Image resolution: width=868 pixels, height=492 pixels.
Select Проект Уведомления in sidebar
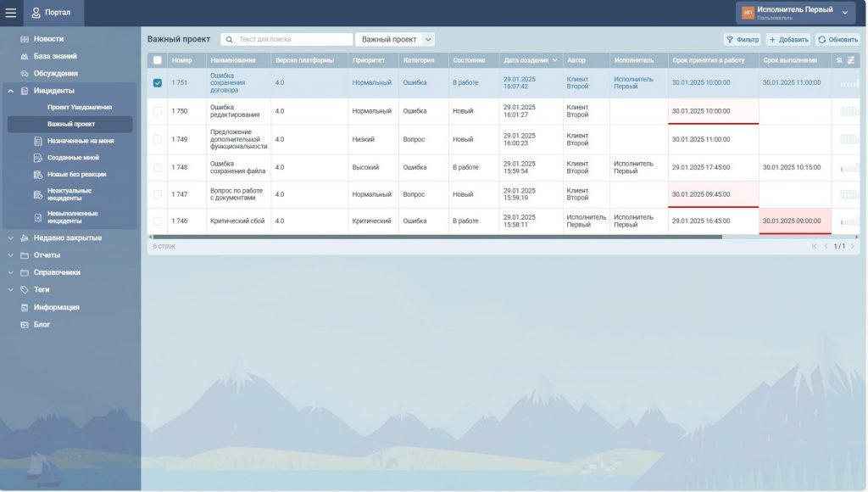[79, 107]
